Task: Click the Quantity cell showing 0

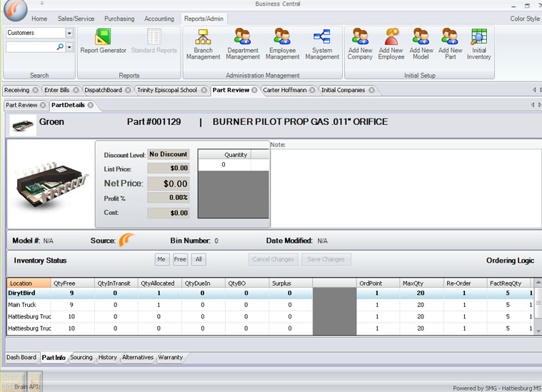Action: click(224, 164)
